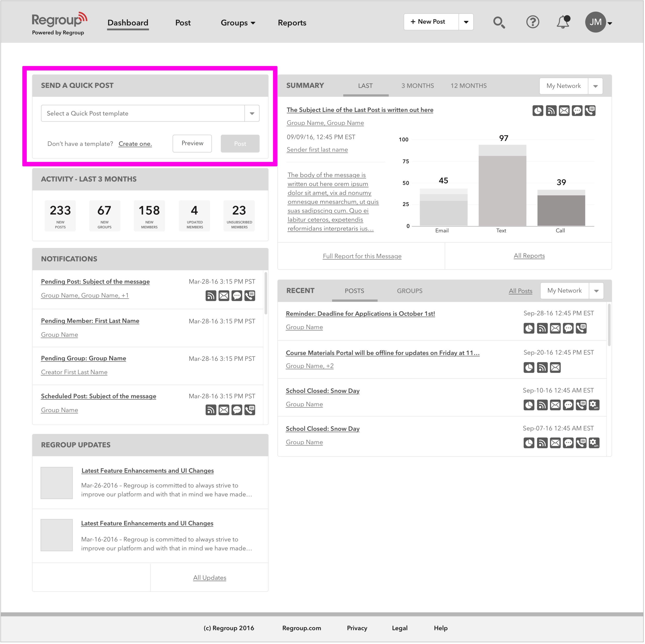Open the Reports menu item
The width and height of the screenshot is (645, 644).
[292, 23]
